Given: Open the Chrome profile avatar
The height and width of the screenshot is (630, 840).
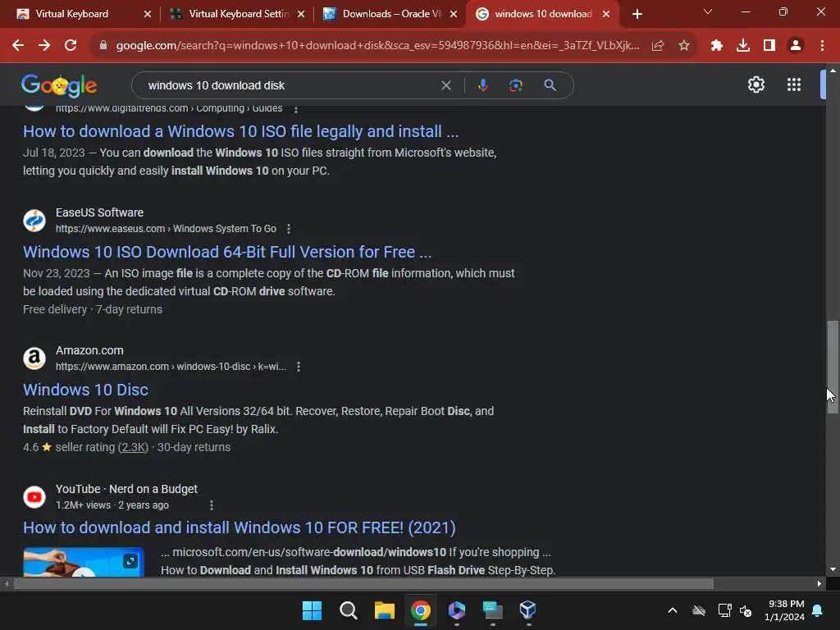Looking at the screenshot, I should coord(796,46).
